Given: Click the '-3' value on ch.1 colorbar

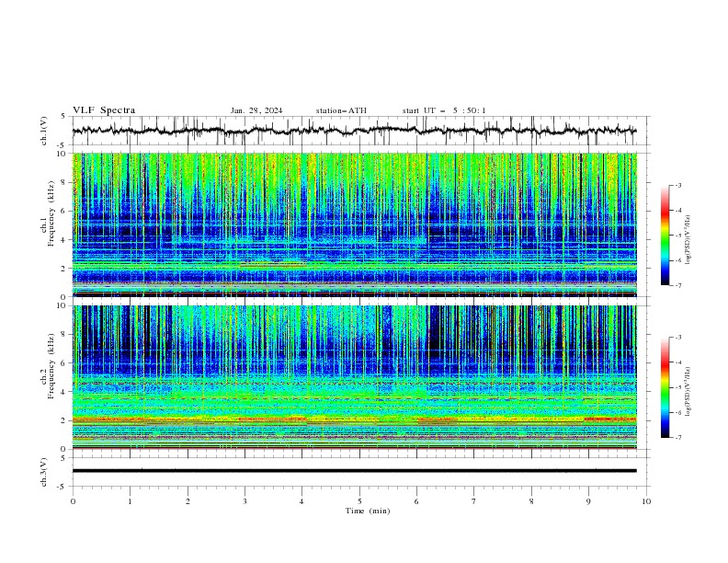Looking at the screenshot, I should 677,185.
